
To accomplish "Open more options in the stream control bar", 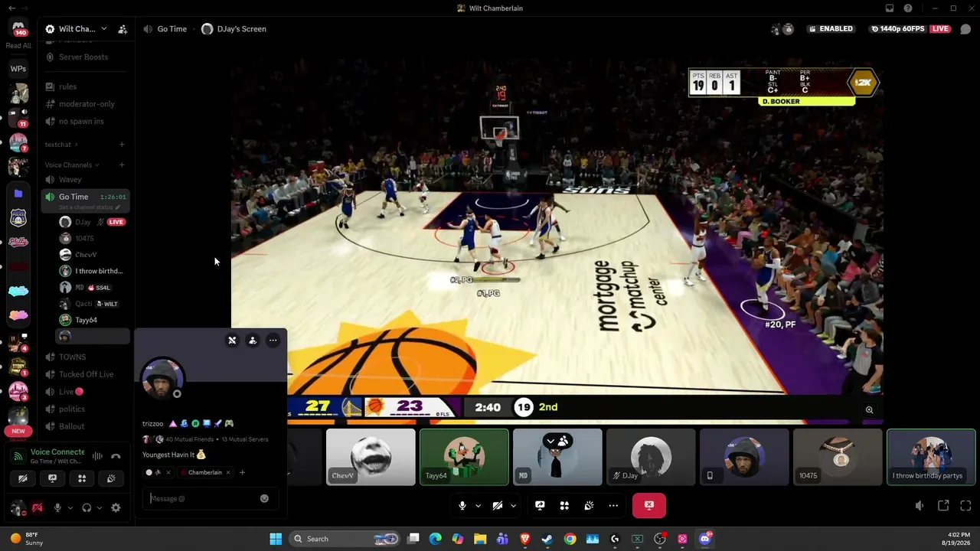I will [x=613, y=506].
